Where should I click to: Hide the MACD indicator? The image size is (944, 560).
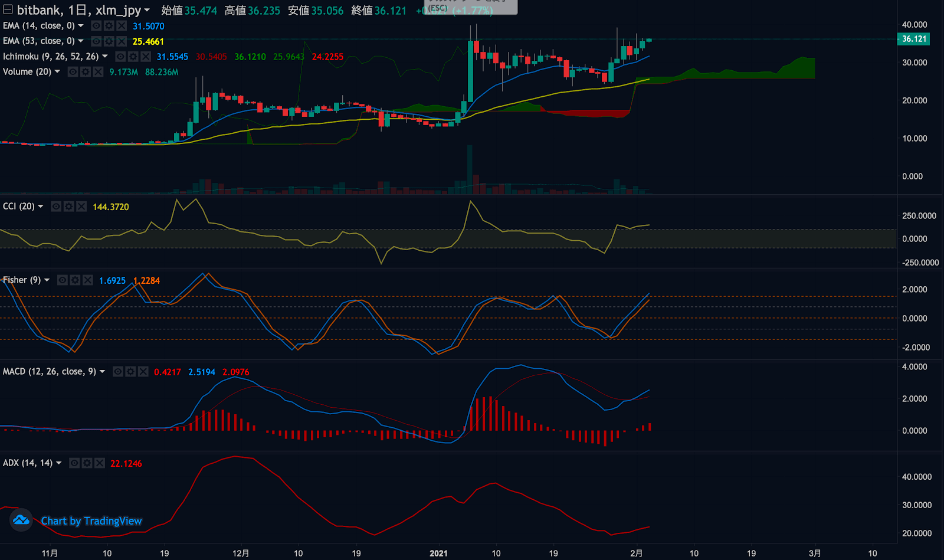coord(118,372)
